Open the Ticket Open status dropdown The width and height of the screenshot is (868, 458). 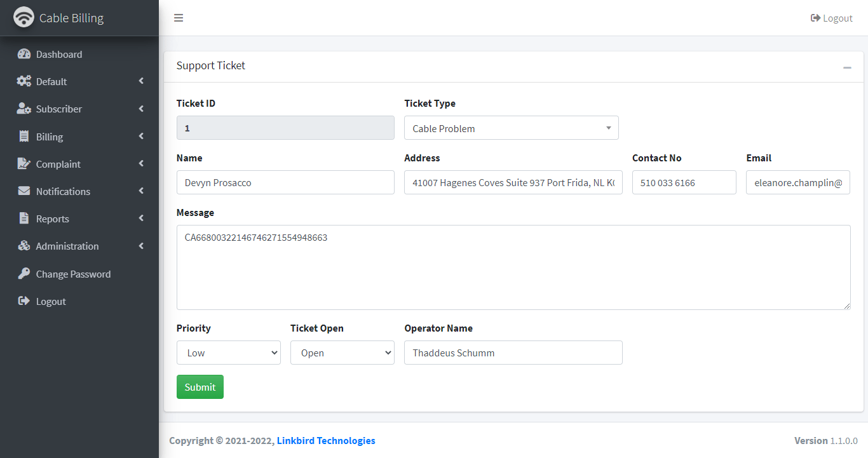pos(342,353)
